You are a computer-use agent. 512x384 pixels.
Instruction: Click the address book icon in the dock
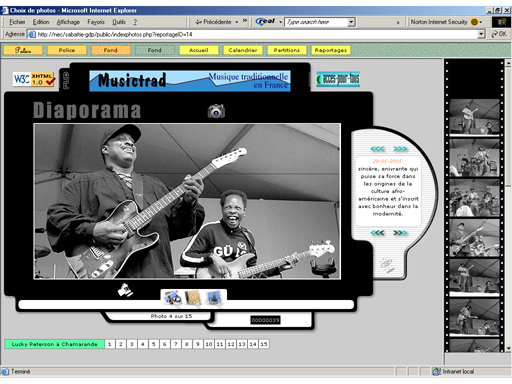194,297
